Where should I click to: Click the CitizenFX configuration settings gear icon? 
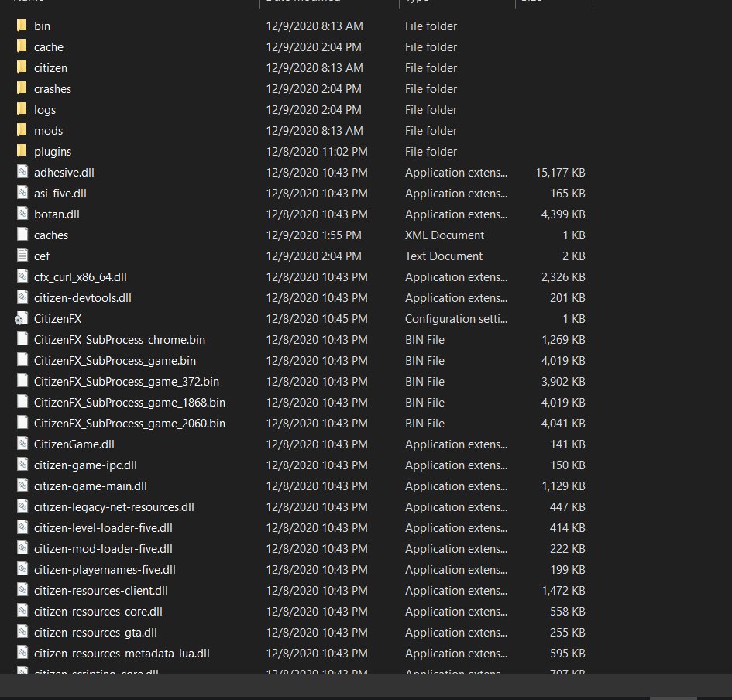21,318
